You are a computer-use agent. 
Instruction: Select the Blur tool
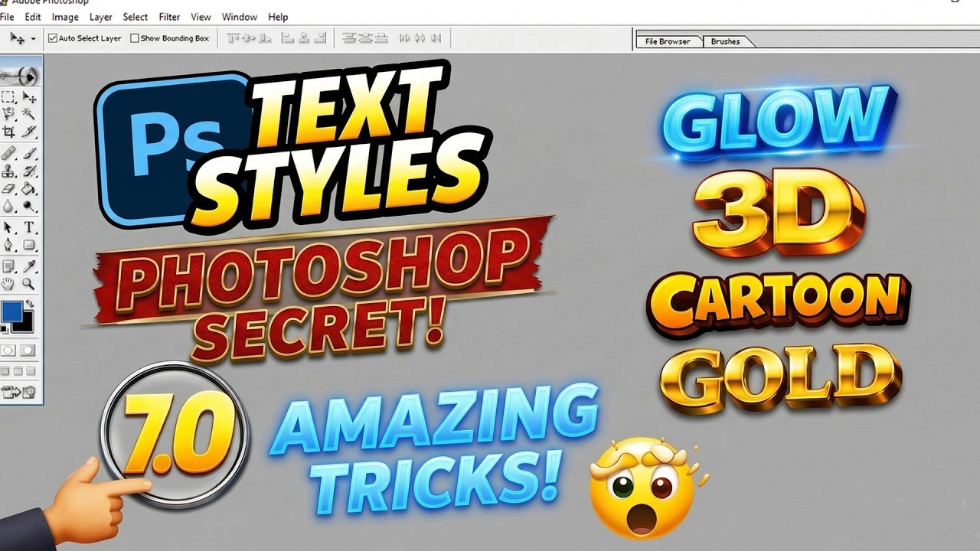point(8,206)
